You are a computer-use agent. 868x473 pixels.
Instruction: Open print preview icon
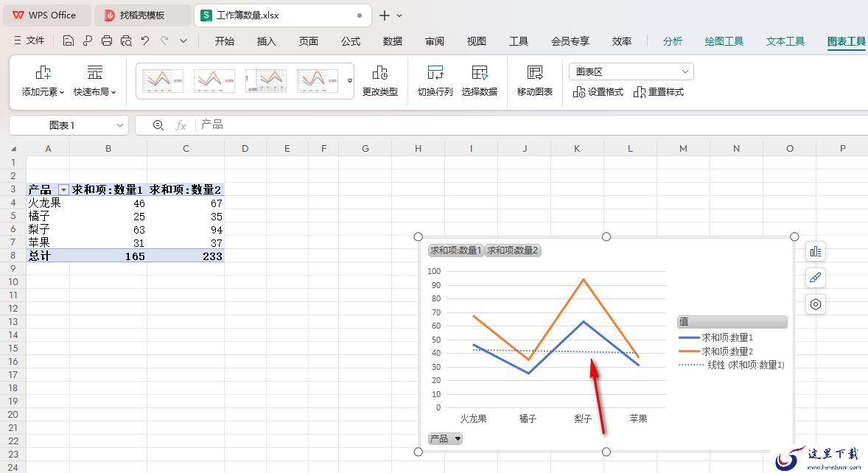point(126,41)
